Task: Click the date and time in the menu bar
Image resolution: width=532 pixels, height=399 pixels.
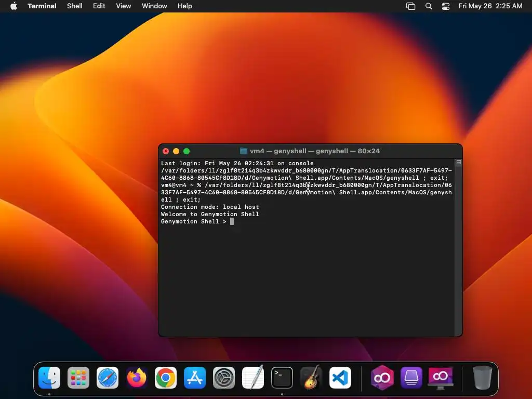Action: 490,6
